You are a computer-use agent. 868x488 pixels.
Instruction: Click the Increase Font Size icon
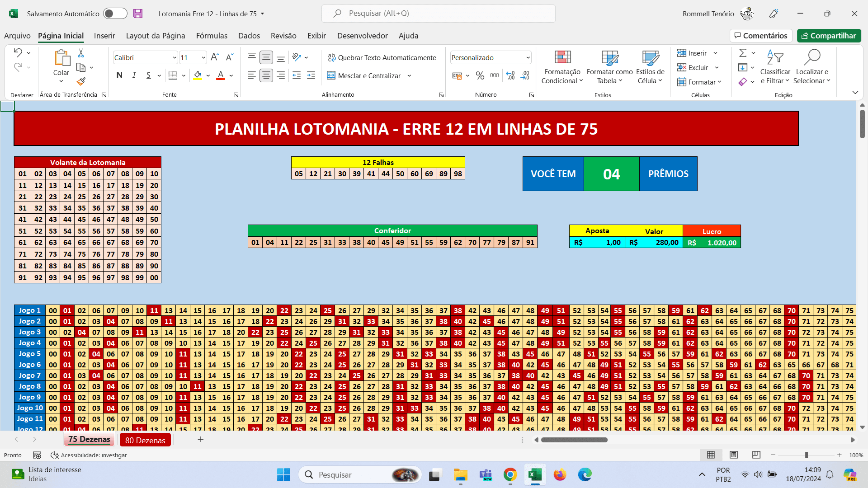[x=215, y=57]
